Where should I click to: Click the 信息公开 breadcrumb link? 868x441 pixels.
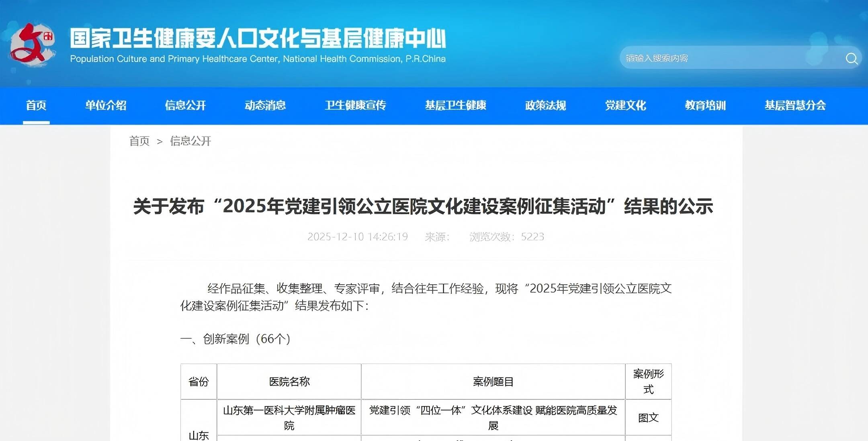tap(190, 141)
